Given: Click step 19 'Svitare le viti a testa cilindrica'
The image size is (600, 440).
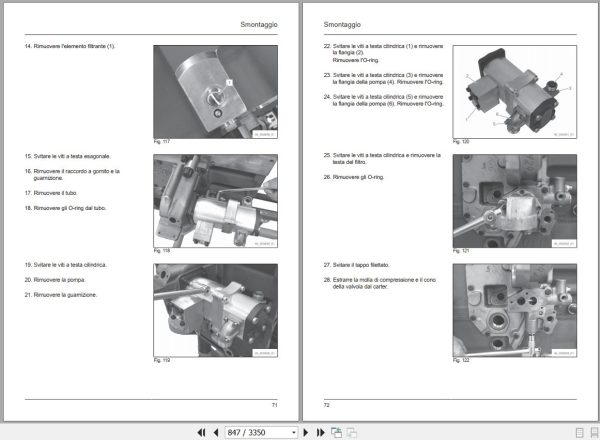Looking at the screenshot, I should 66,265.
